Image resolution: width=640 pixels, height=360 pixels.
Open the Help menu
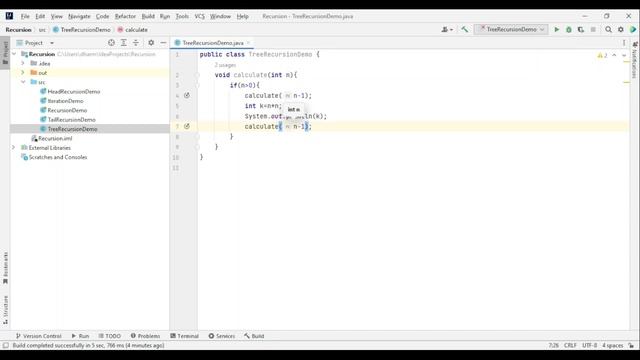(x=242, y=16)
